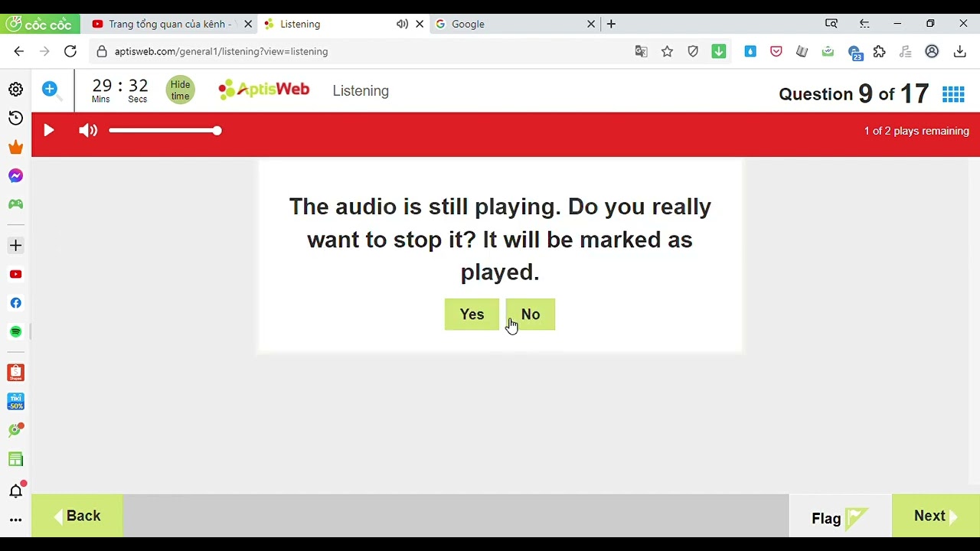This screenshot has width=980, height=551.
Task: Close the Google tab
Action: click(591, 24)
